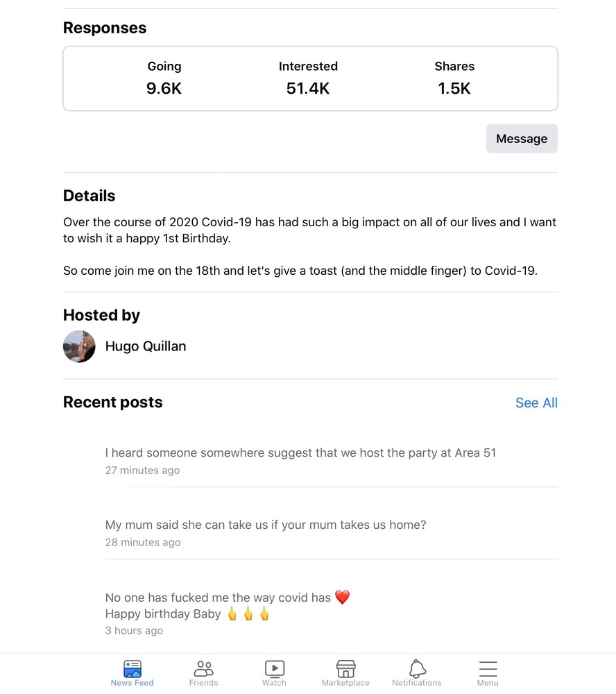View the Going 9.6K count
Viewport: 616px width, 694px height.
[164, 88]
